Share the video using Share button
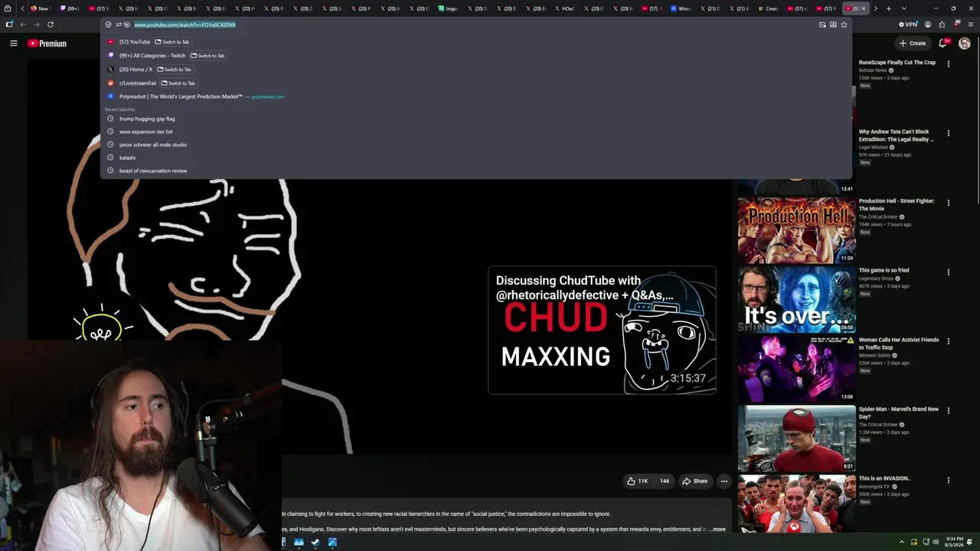Screen dimensions: 980x551 pos(694,481)
